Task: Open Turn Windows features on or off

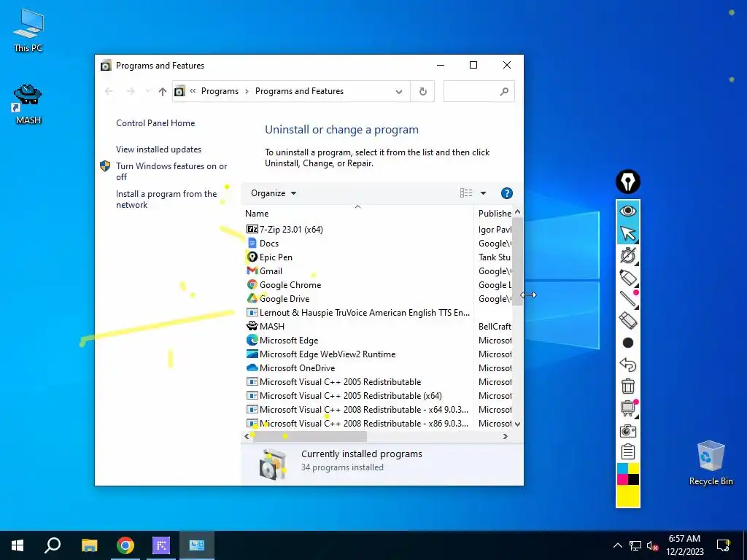Action: click(171, 171)
